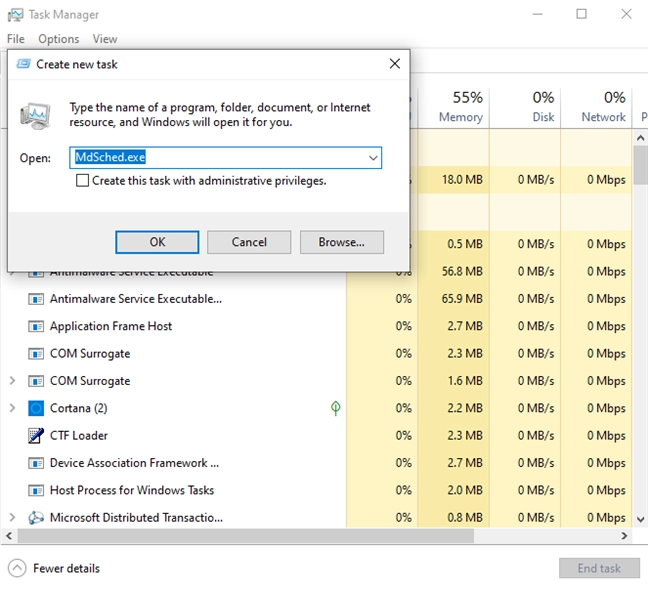
Task: Click the Create new task dialog icon
Action: click(24, 64)
